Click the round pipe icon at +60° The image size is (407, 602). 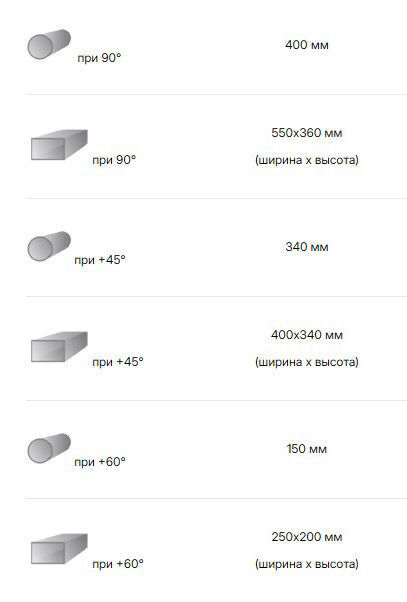pyautogui.click(x=49, y=448)
